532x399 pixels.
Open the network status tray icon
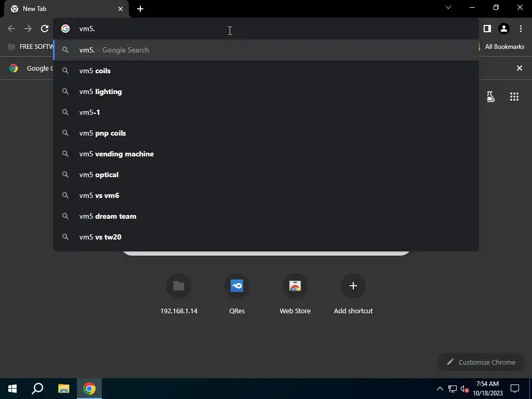click(453, 389)
